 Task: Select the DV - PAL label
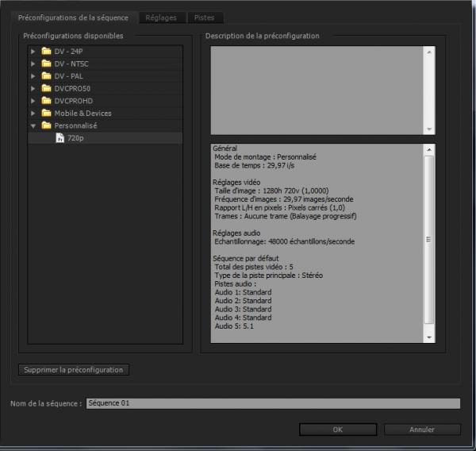point(68,76)
